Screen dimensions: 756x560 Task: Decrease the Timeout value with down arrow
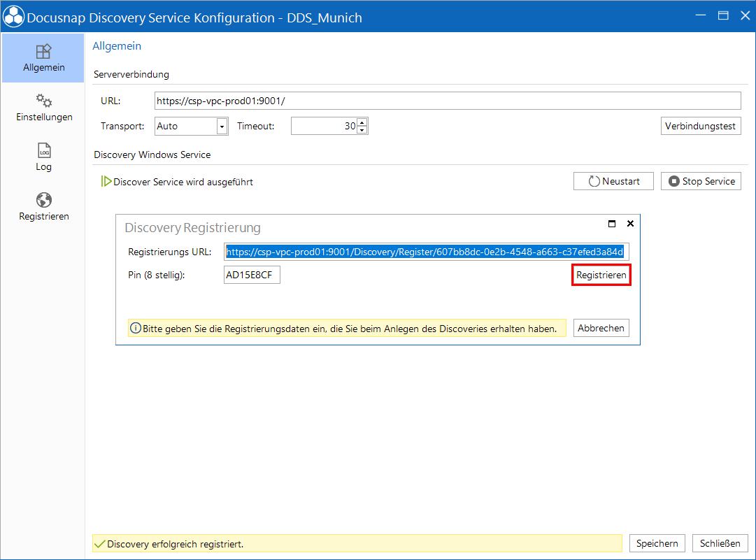[362, 130]
